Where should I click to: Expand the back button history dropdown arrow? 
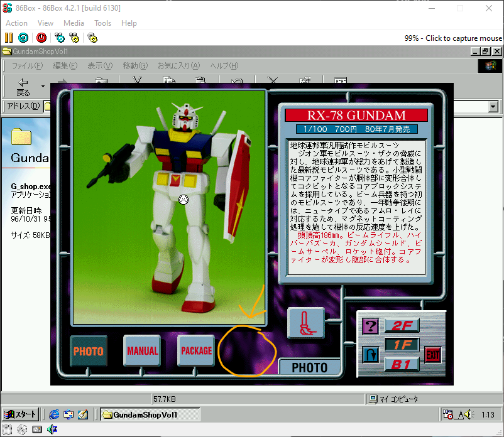(43, 87)
